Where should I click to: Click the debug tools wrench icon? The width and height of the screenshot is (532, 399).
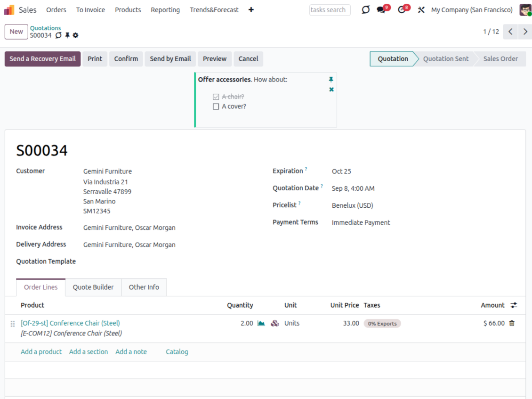[421, 10]
